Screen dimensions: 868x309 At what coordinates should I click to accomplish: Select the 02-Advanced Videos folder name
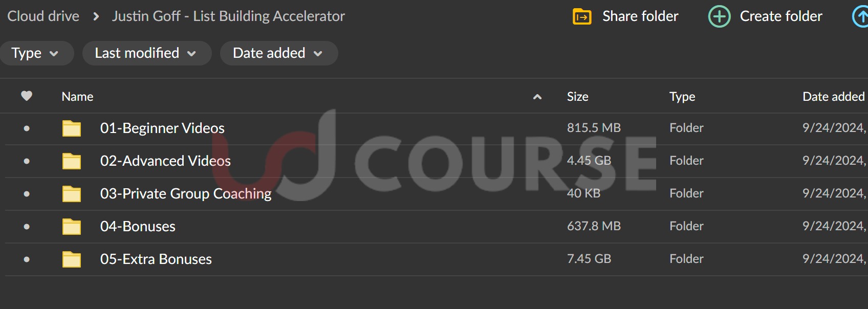point(165,161)
